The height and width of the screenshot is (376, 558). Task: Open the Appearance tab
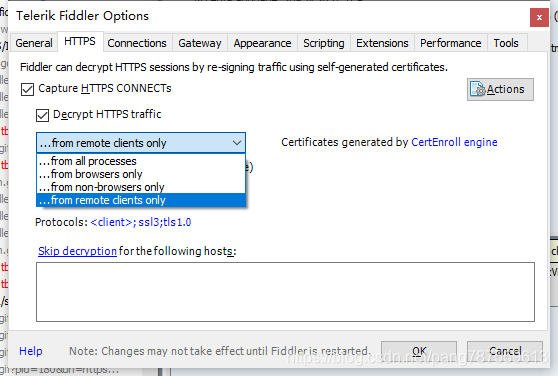[x=263, y=43]
